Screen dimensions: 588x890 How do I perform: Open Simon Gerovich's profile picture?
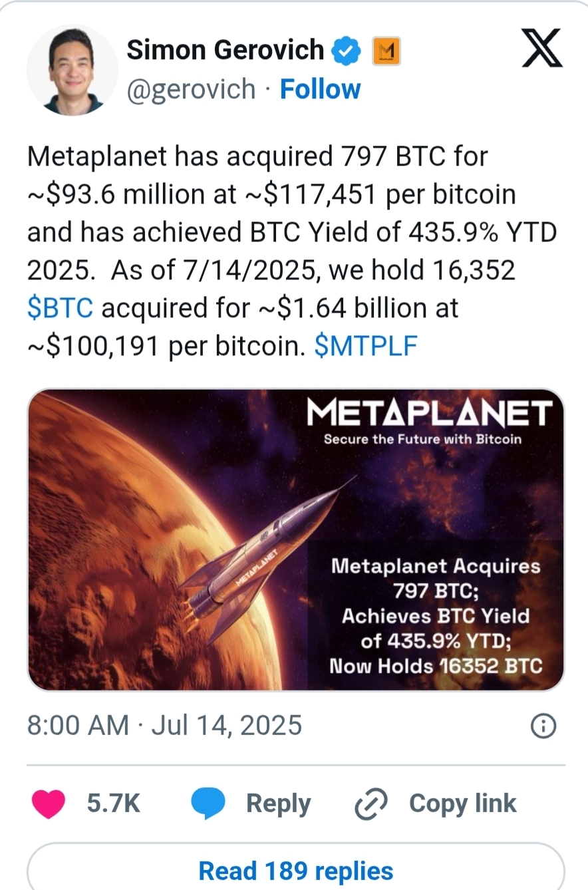pyautogui.click(x=72, y=70)
